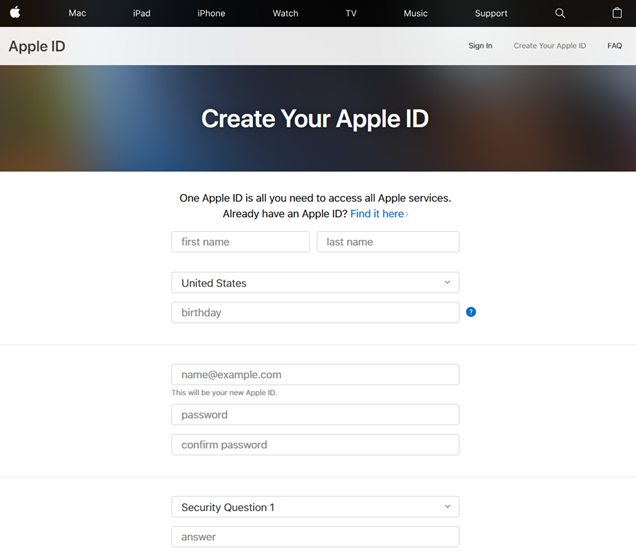Click the Sign In link

click(480, 45)
